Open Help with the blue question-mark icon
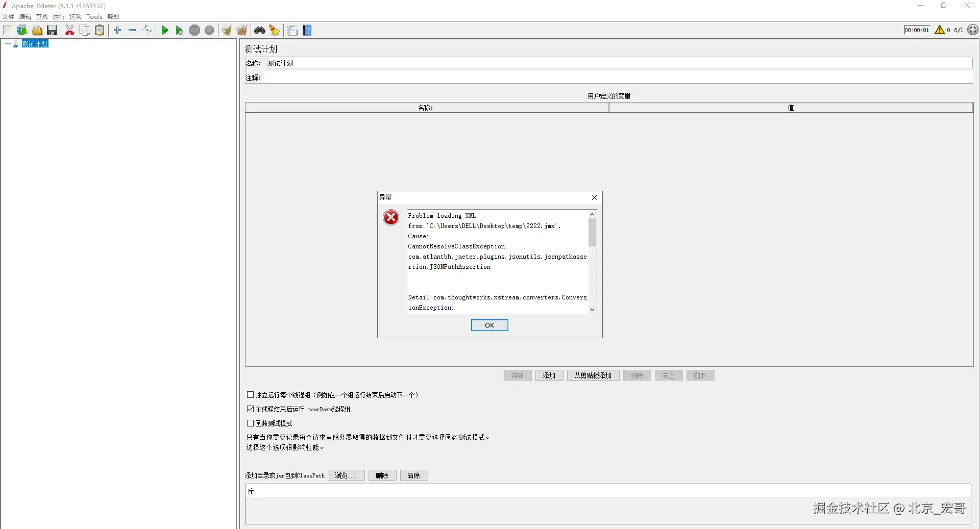The image size is (980, 529). tap(307, 31)
